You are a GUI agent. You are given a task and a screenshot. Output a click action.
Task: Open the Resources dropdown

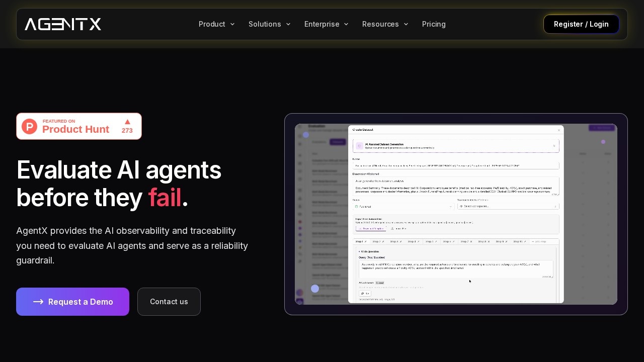click(x=385, y=24)
